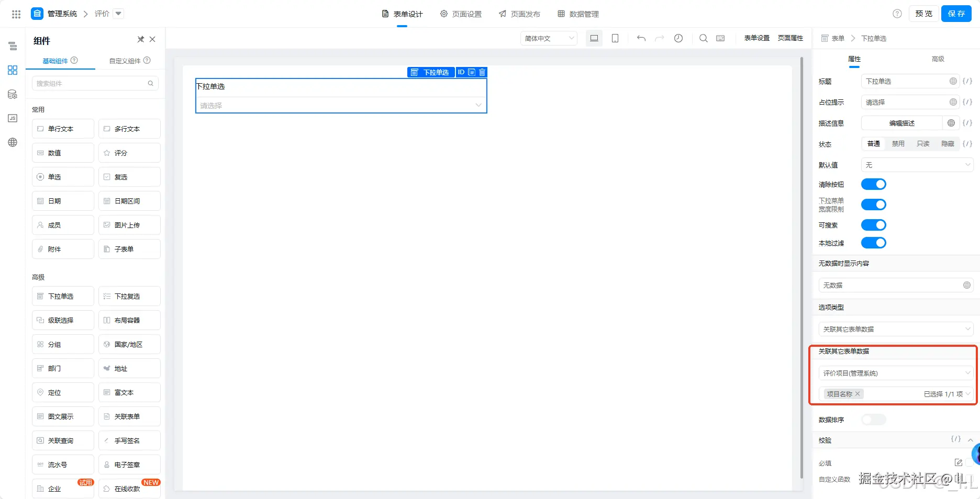Bind variable for 标题 field

[x=967, y=81]
